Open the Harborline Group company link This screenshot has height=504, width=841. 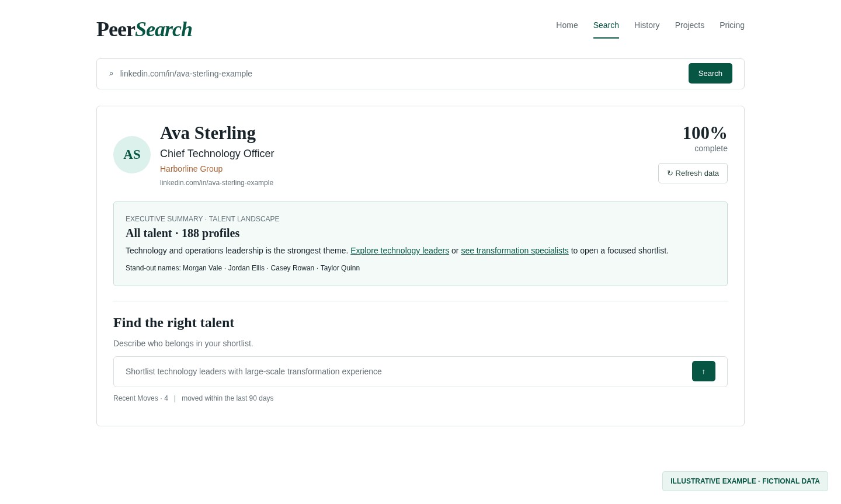click(x=191, y=169)
